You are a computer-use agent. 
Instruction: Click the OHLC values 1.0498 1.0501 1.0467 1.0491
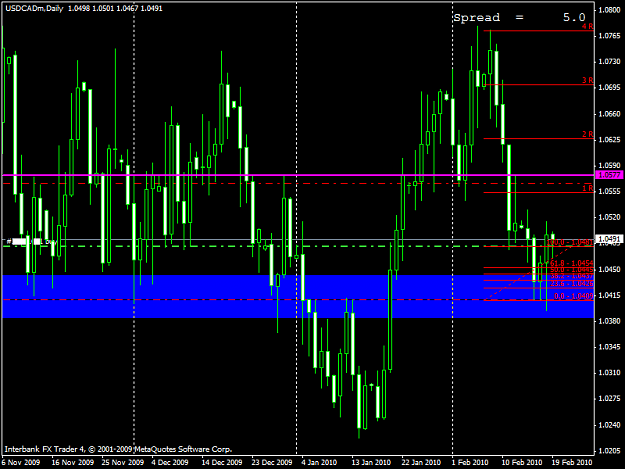115,8
